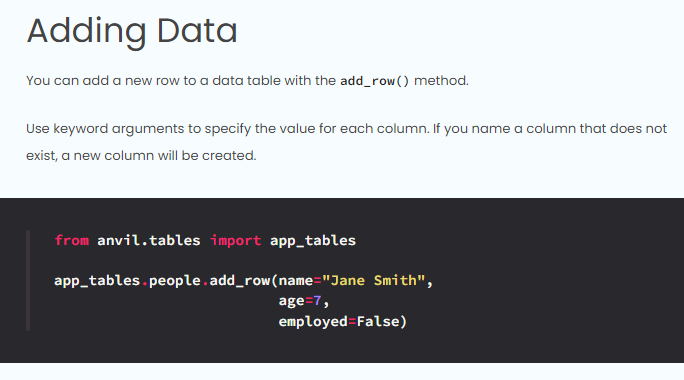Click the "employed" keyword argument

point(313,322)
